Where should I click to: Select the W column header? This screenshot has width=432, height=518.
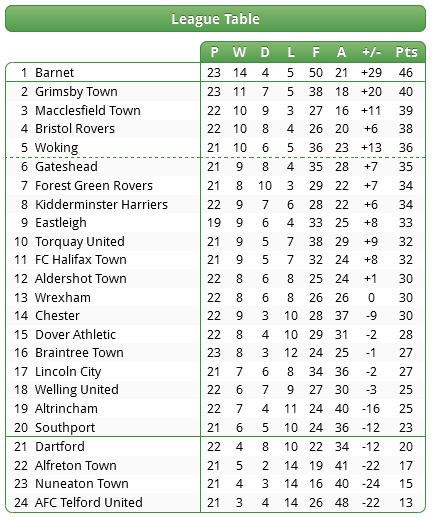[x=239, y=52]
